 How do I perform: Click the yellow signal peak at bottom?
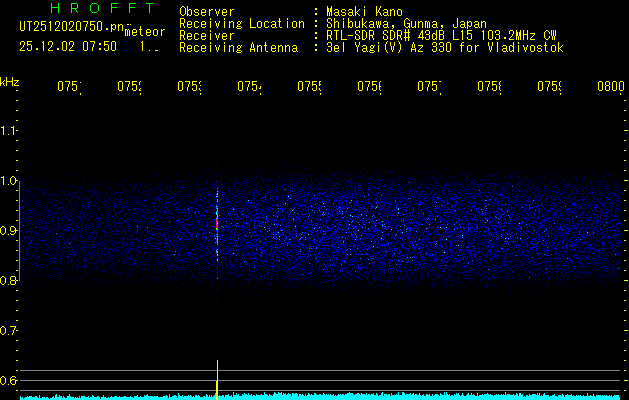click(x=217, y=380)
